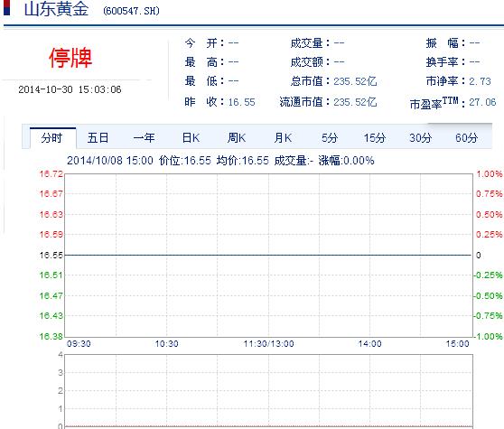This screenshot has height=429, width=504.
Task: Click the stock code 600547.SH
Action: pyautogui.click(x=131, y=11)
